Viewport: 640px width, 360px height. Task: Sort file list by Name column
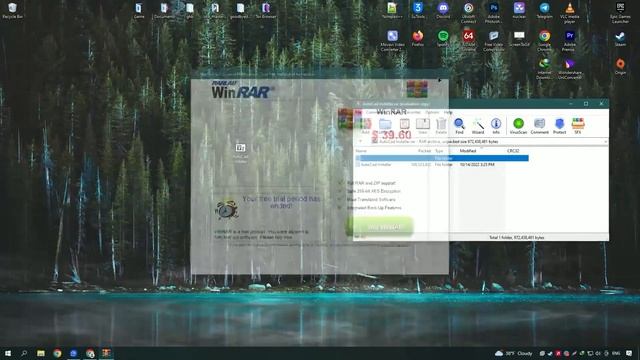[361, 151]
